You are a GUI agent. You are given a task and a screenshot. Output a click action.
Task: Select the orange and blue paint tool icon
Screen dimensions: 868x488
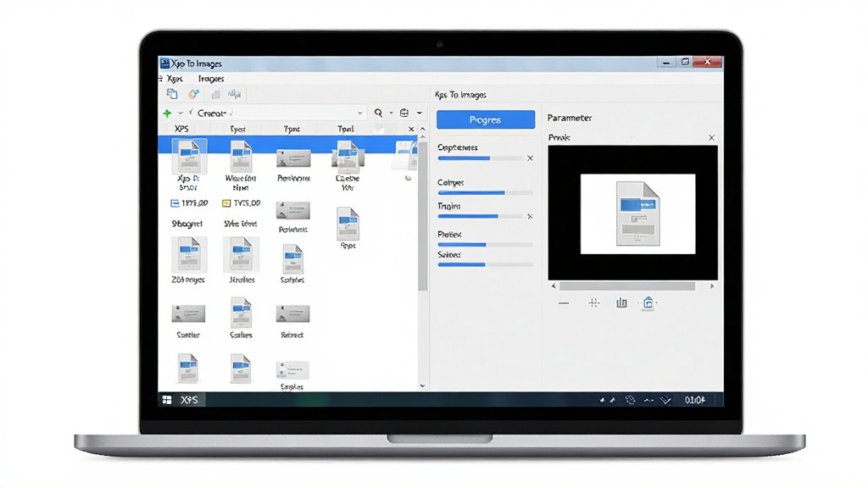click(193, 94)
